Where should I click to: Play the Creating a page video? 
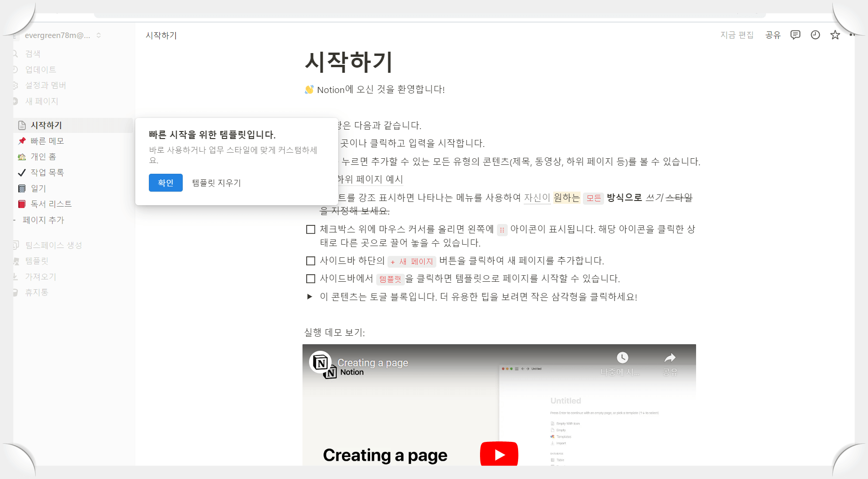pos(499,454)
